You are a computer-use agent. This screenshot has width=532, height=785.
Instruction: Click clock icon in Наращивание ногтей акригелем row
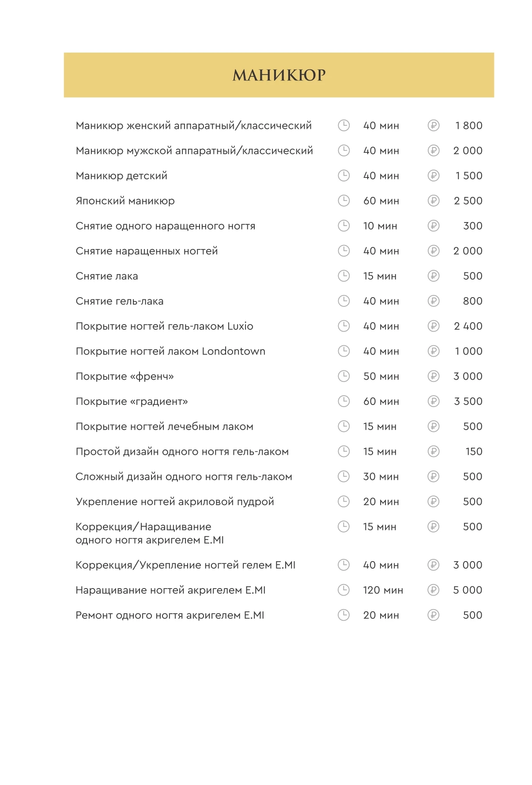[x=343, y=590]
